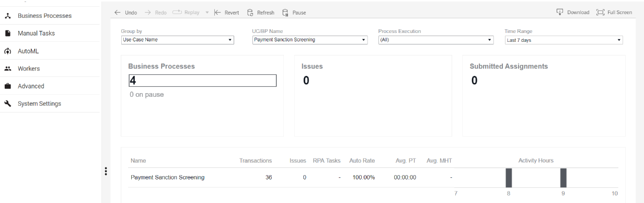
Task: Open the Process Execution dropdown
Action: point(436,40)
